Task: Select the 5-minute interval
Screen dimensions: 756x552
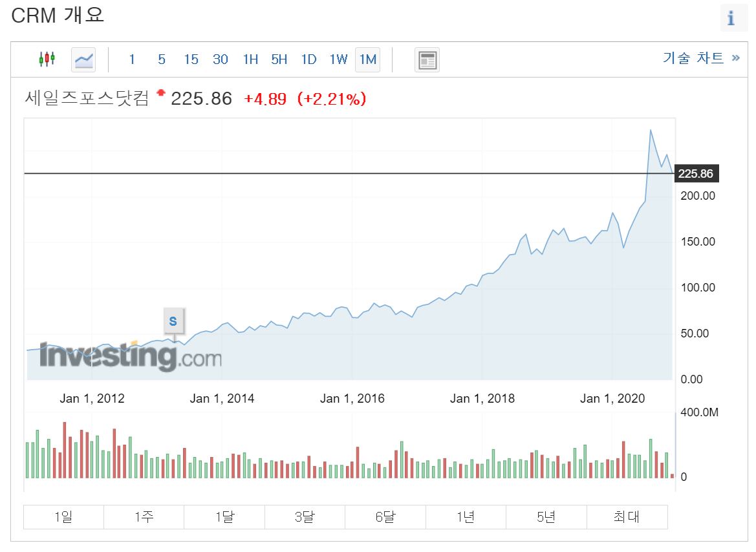Action: tap(161, 59)
